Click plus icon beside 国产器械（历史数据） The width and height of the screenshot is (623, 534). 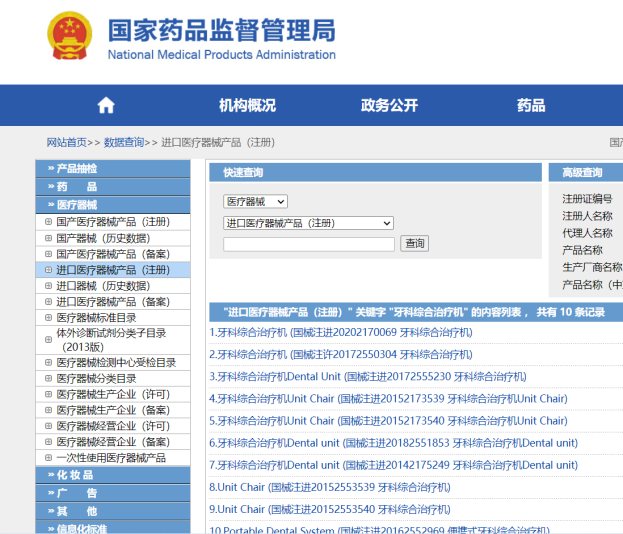tap(48, 238)
